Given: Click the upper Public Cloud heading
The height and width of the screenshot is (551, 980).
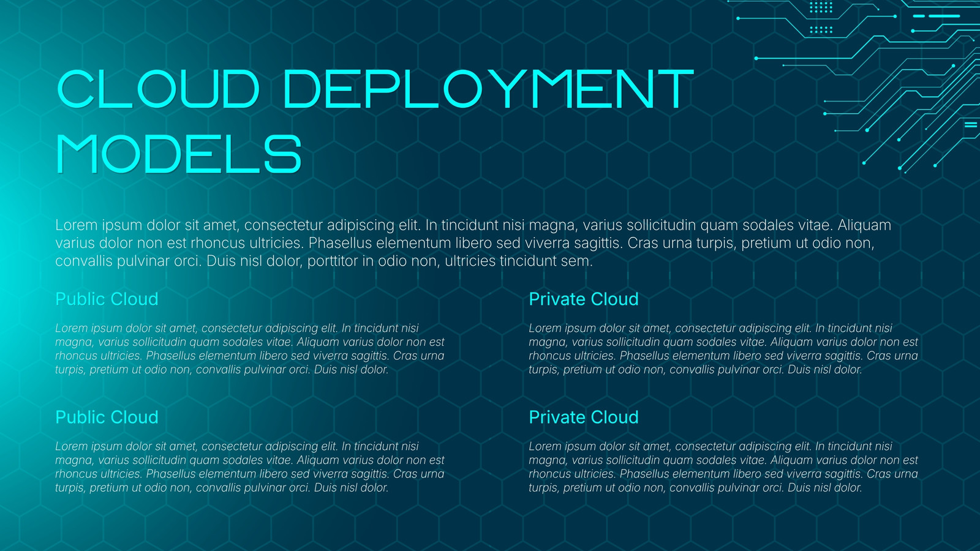Looking at the screenshot, I should pyautogui.click(x=107, y=299).
